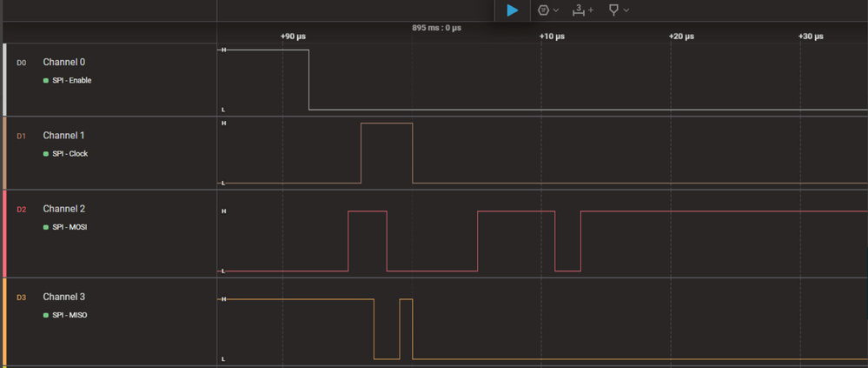Click the D2 channel identifier
This screenshot has width=868, height=368.
tap(21, 210)
